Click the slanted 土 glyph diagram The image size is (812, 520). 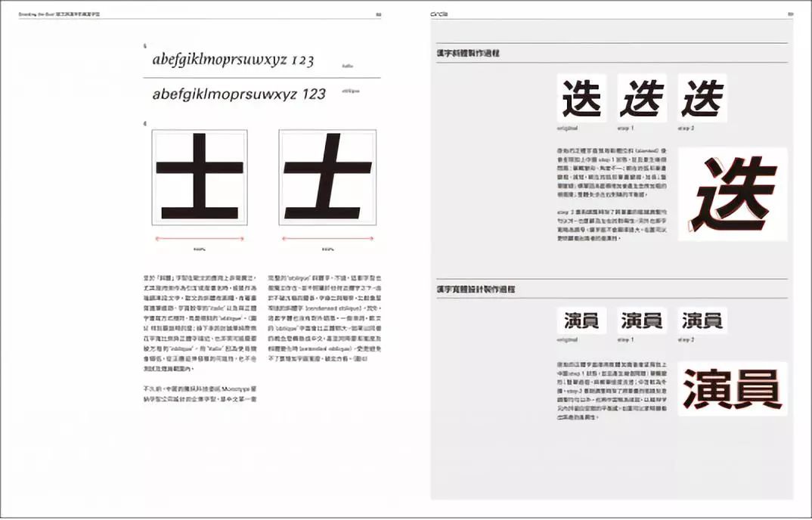pyautogui.click(x=327, y=177)
